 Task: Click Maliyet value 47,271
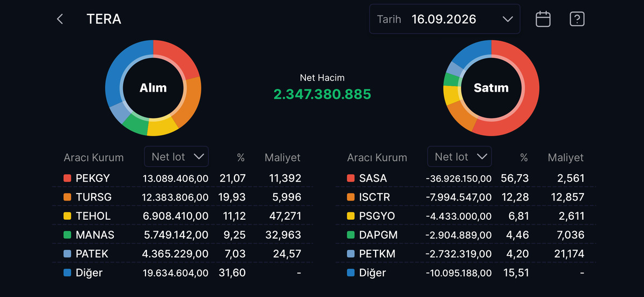coord(284,216)
